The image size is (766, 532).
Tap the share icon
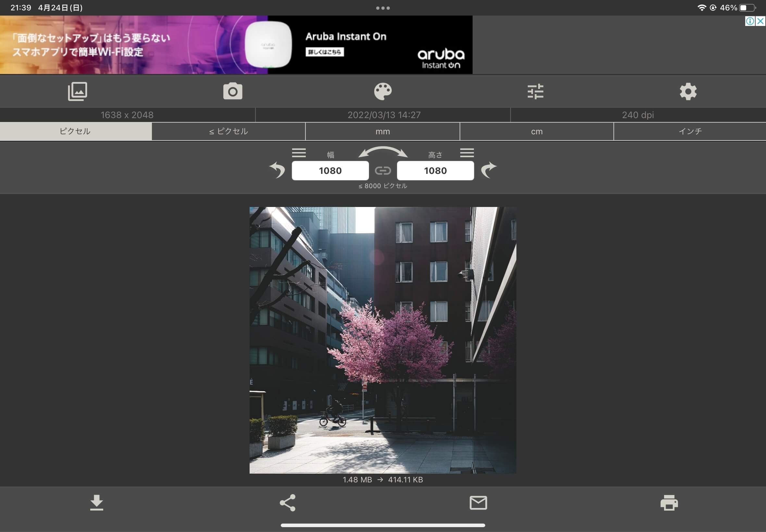pos(288,503)
